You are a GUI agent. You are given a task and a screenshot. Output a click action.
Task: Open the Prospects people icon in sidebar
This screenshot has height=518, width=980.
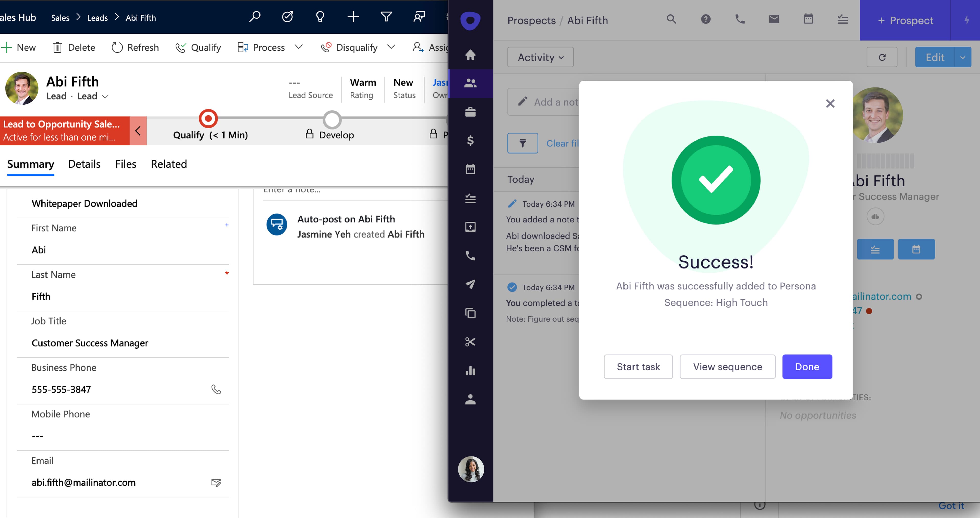pos(470,83)
